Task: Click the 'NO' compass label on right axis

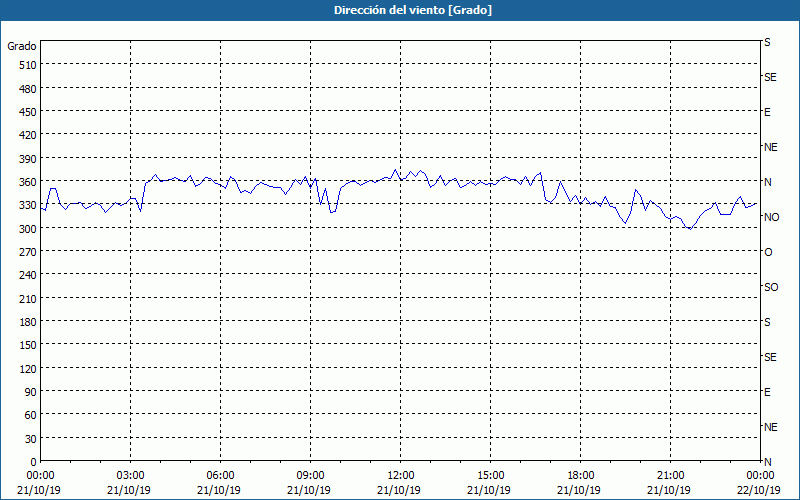Action: pyautogui.click(x=771, y=217)
